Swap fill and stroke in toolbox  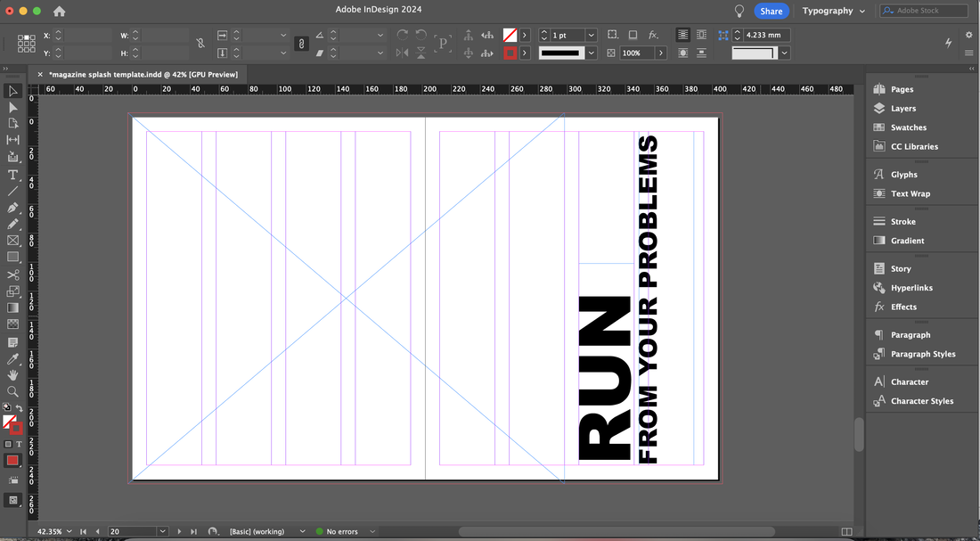pyautogui.click(x=19, y=408)
